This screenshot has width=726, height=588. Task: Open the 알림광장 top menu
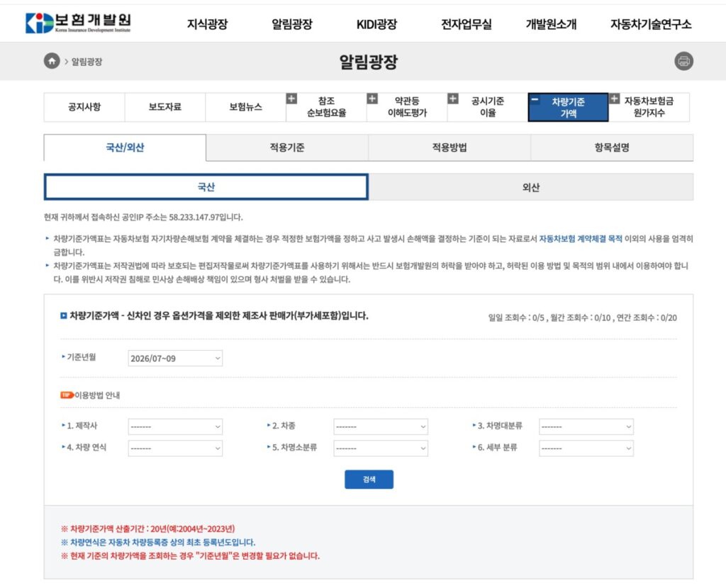pyautogui.click(x=291, y=24)
